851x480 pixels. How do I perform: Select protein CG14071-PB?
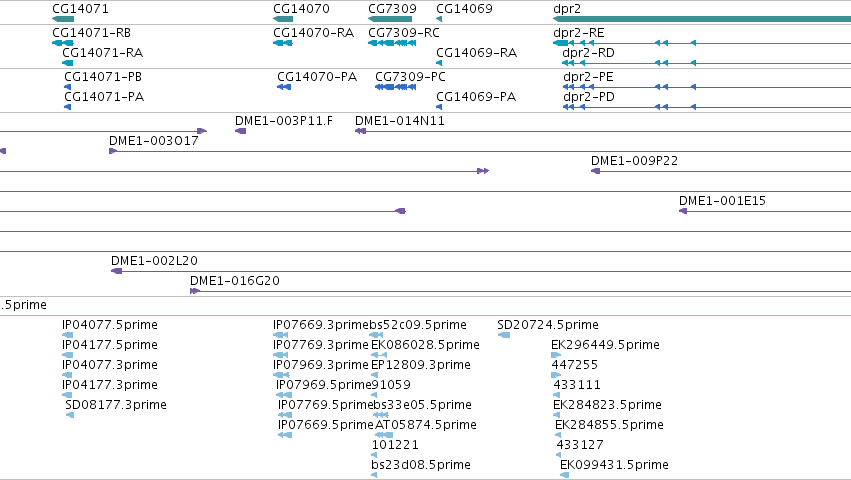point(103,77)
